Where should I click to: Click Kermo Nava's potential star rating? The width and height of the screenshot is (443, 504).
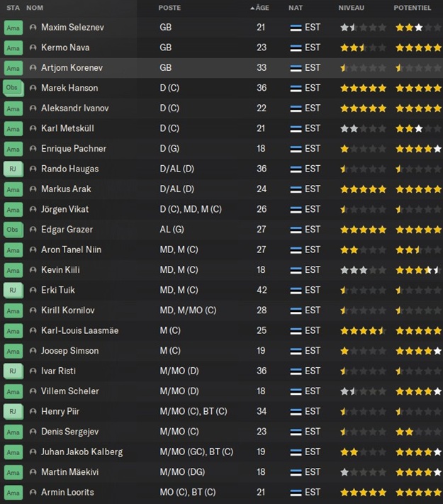[x=419, y=48]
